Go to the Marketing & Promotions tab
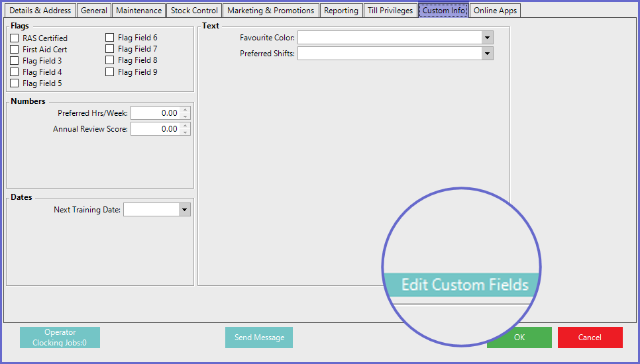640x364 pixels. [x=270, y=11]
